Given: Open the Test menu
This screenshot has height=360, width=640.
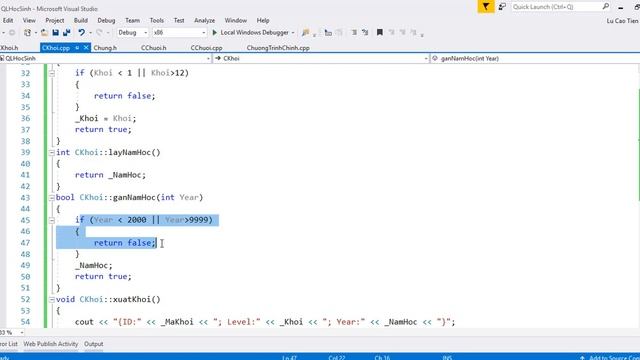Looking at the screenshot, I should (x=179, y=20).
